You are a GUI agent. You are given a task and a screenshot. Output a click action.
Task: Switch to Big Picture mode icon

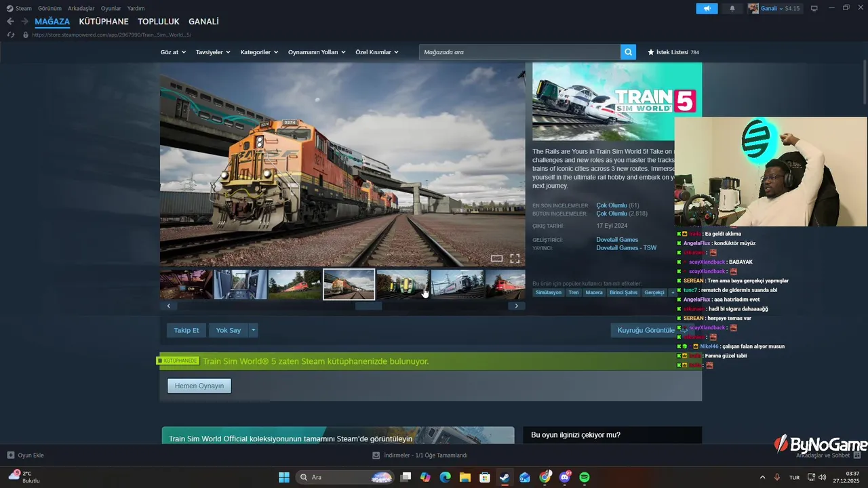(x=814, y=8)
